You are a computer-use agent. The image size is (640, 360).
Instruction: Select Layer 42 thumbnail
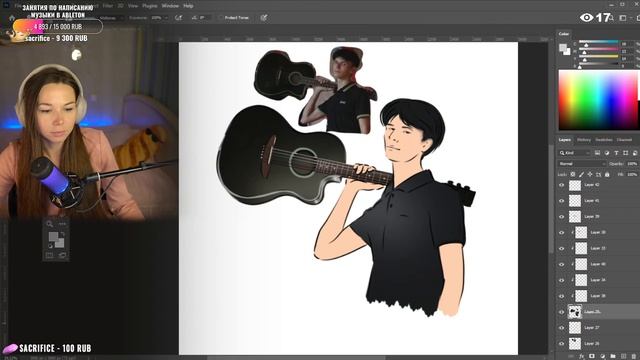(x=575, y=185)
